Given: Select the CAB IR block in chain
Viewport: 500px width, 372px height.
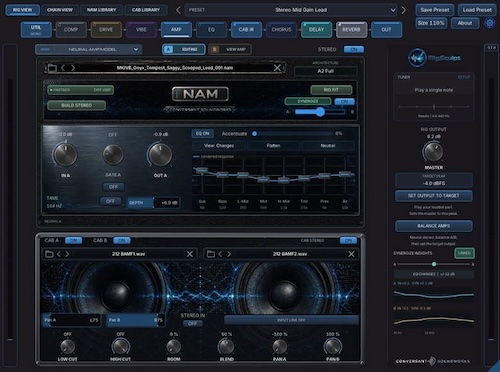Looking at the screenshot, I should click(x=246, y=30).
